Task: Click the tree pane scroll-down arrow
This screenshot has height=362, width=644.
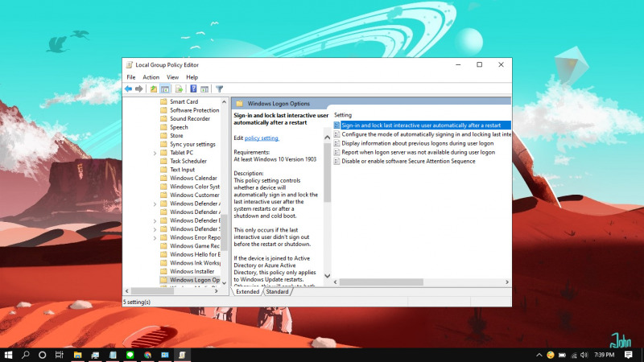Action: 225,283
